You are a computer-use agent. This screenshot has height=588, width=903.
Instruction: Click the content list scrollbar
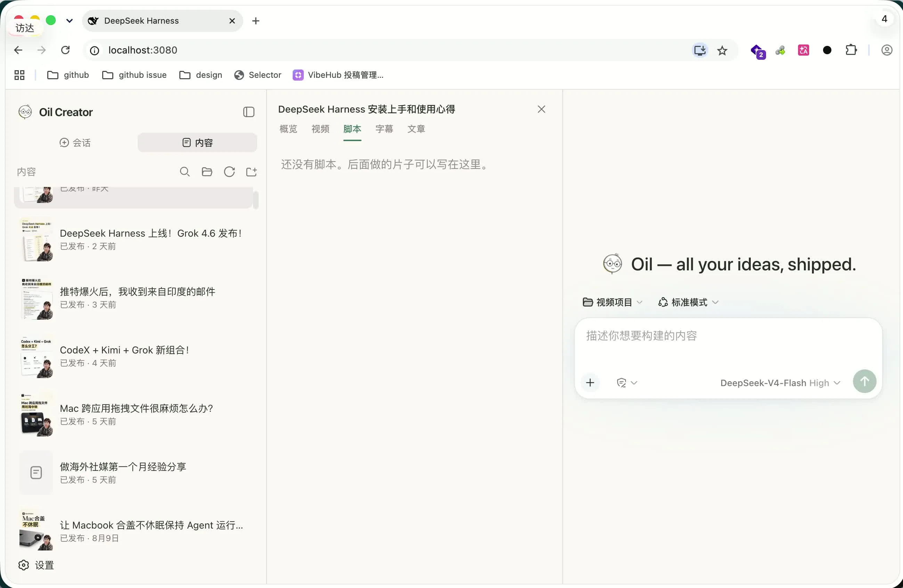[256, 200]
